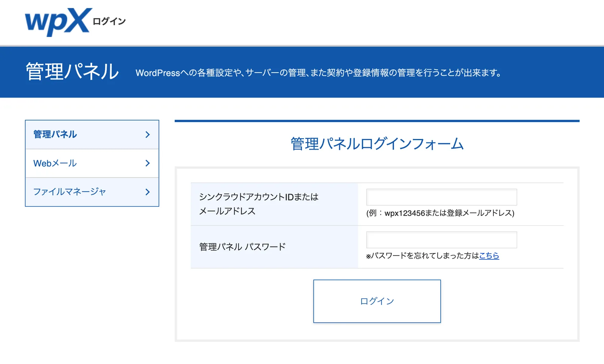Click the chevron next to Webメール

pos(148,163)
